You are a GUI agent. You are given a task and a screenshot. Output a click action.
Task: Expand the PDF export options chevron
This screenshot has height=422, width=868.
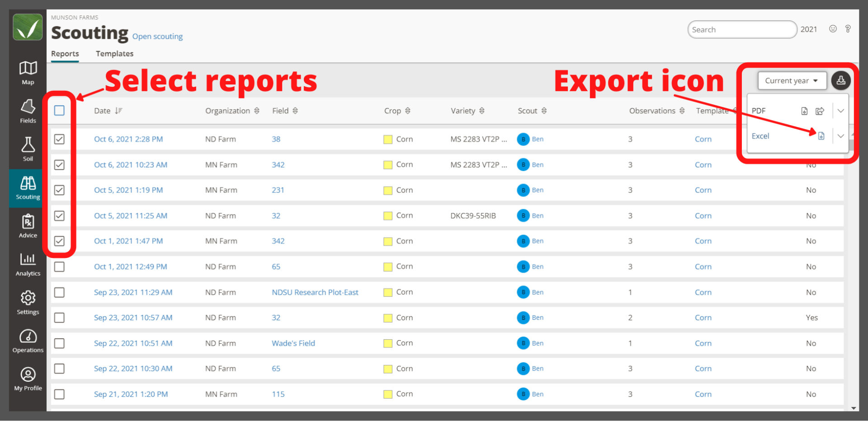pos(840,111)
